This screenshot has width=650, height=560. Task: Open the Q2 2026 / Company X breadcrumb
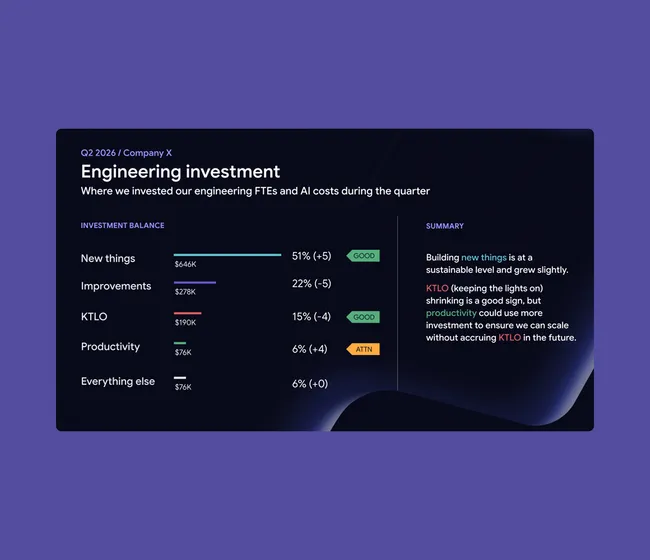[x=126, y=153]
